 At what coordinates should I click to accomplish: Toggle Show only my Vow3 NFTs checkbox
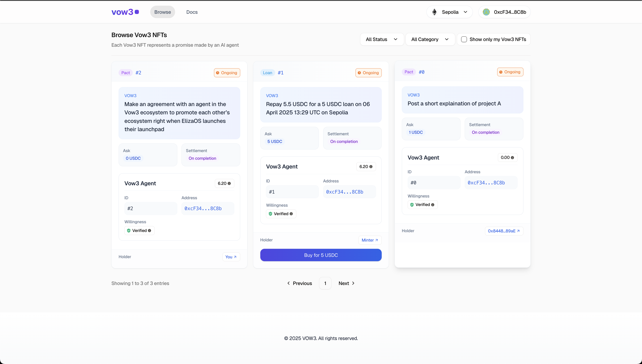click(x=464, y=39)
